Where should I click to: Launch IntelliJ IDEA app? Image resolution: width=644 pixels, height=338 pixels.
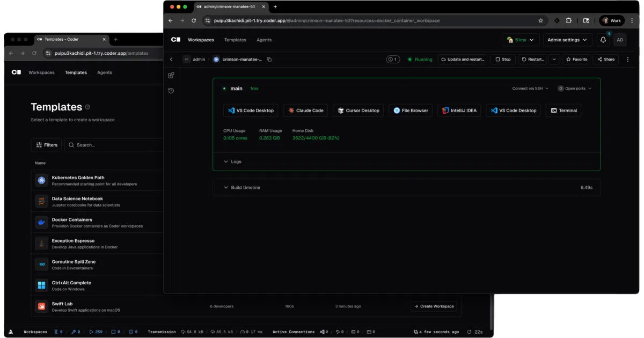pyautogui.click(x=459, y=111)
